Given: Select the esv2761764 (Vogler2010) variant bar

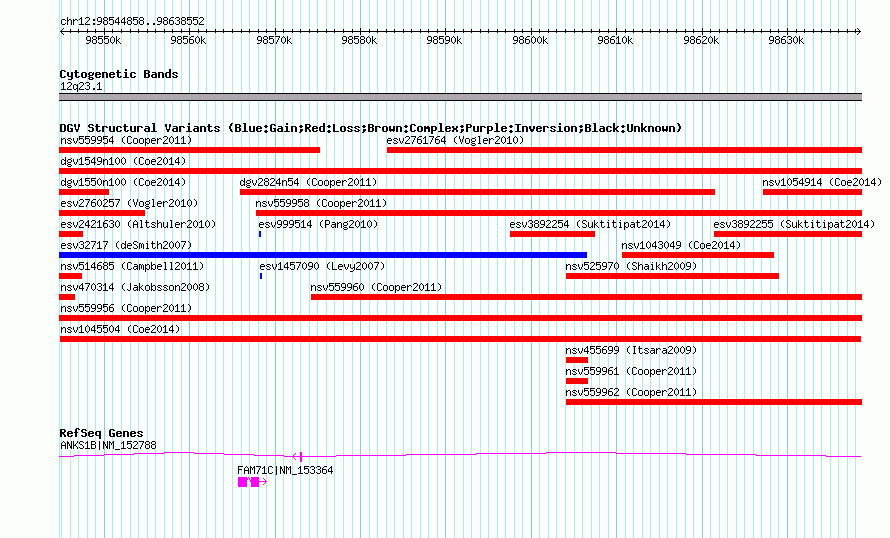Looking at the screenshot, I should pos(624,150).
